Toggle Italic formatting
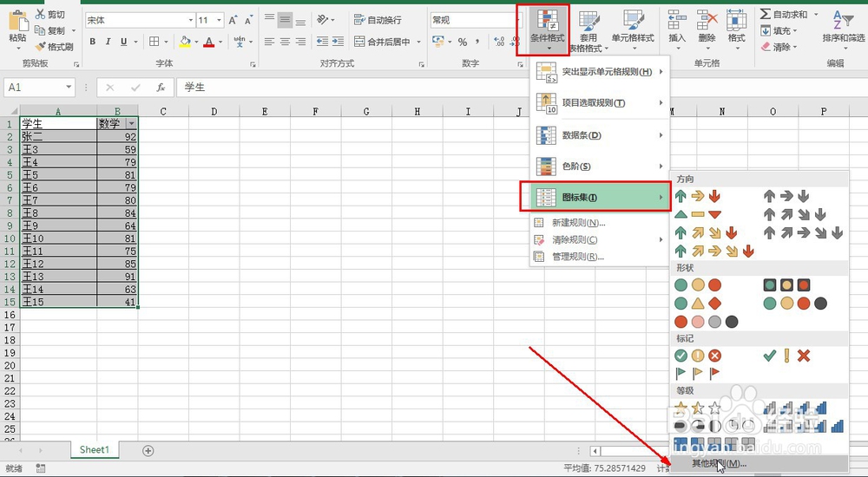Screen dimensions: 868x477 click(108, 42)
